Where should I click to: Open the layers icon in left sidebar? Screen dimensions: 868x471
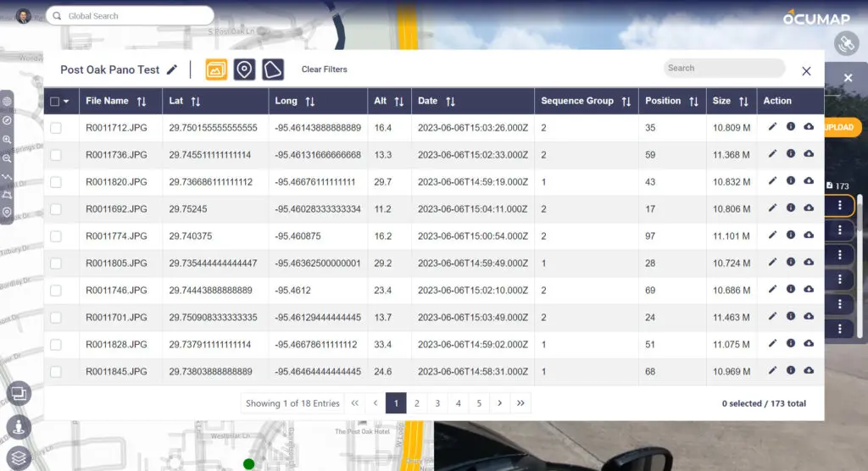tap(19, 458)
